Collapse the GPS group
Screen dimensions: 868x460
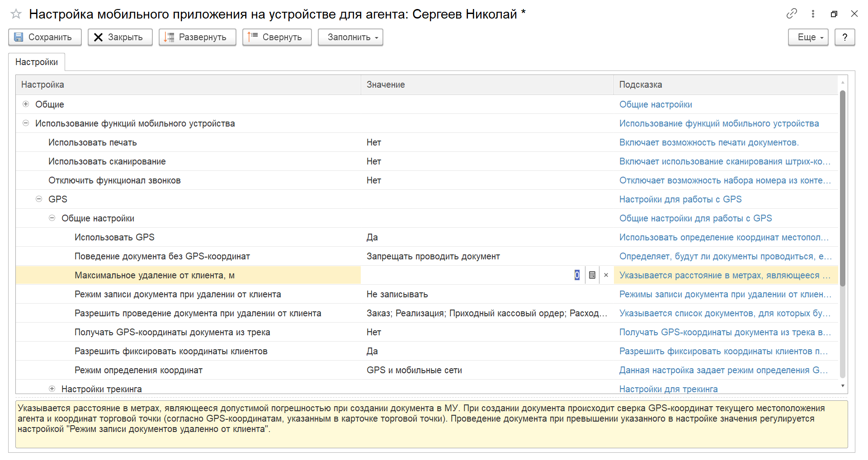tap(39, 199)
